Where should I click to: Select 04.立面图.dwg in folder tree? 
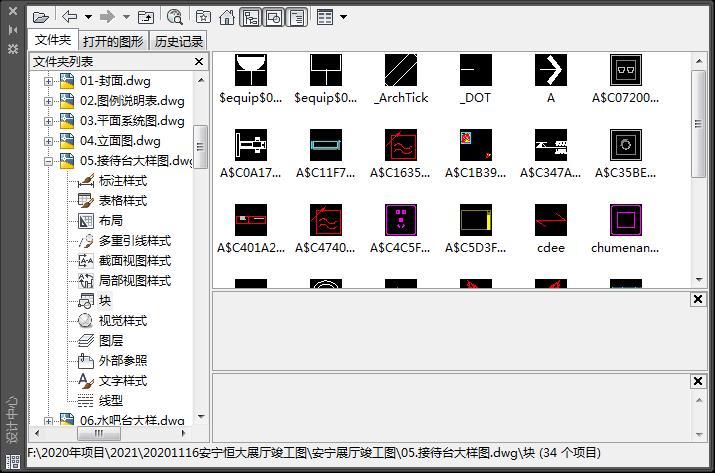(x=120, y=141)
